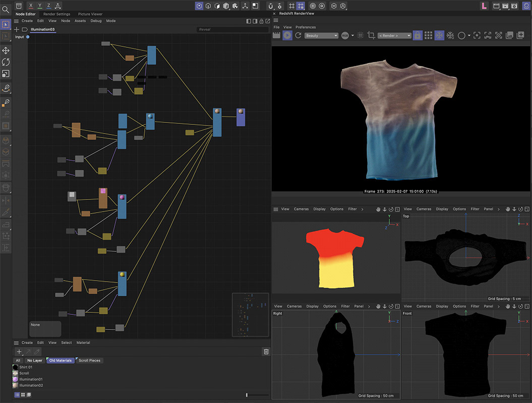Click the RenderView refresh icon

(x=298, y=35)
